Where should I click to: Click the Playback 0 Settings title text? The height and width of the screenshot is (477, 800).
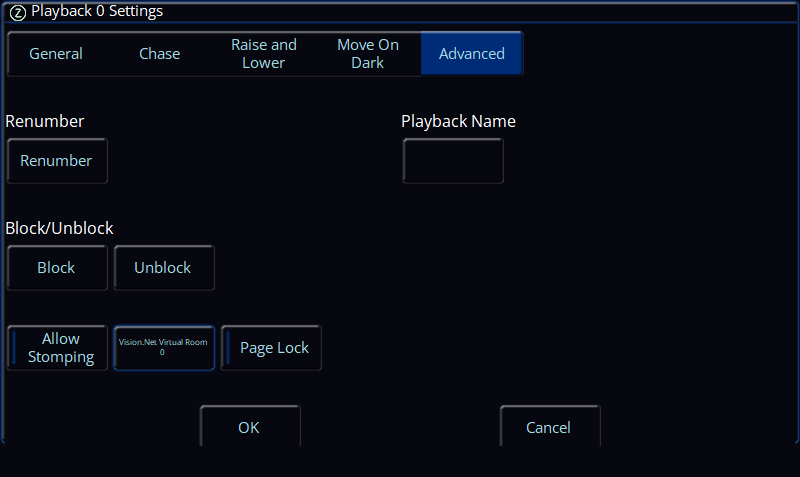[97, 11]
